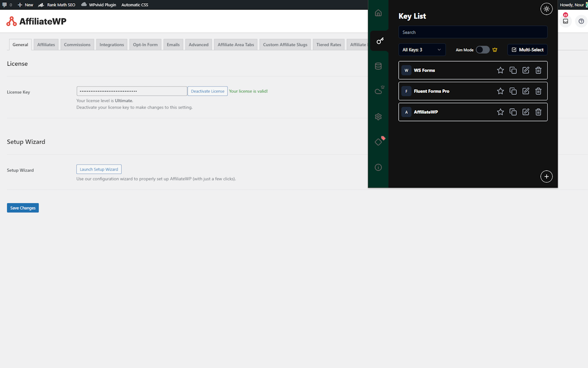Select the AffiliateWP key row
Screen dimensions: 588x368
(x=473, y=112)
